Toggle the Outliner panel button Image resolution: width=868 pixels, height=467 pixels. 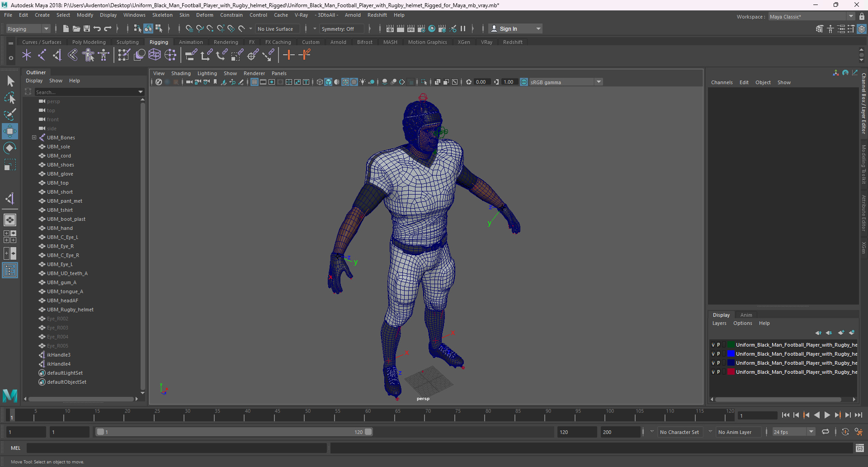pyautogui.click(x=10, y=270)
